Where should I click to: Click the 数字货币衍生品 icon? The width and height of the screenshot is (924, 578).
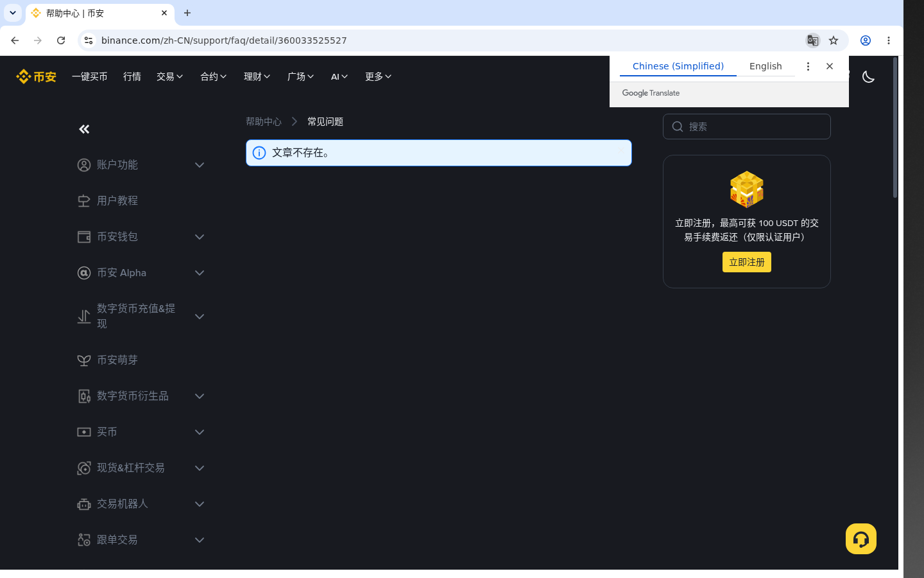click(x=84, y=396)
